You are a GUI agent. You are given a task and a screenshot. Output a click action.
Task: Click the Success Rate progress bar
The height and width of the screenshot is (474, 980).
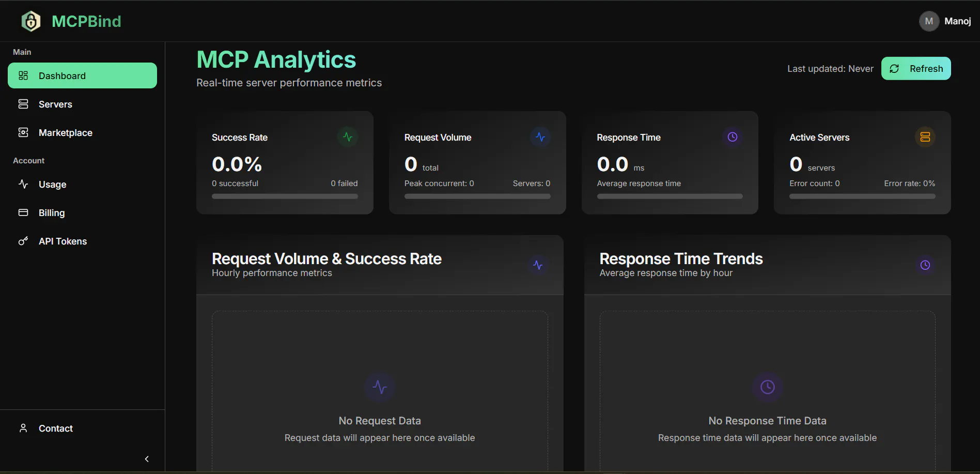click(x=285, y=196)
